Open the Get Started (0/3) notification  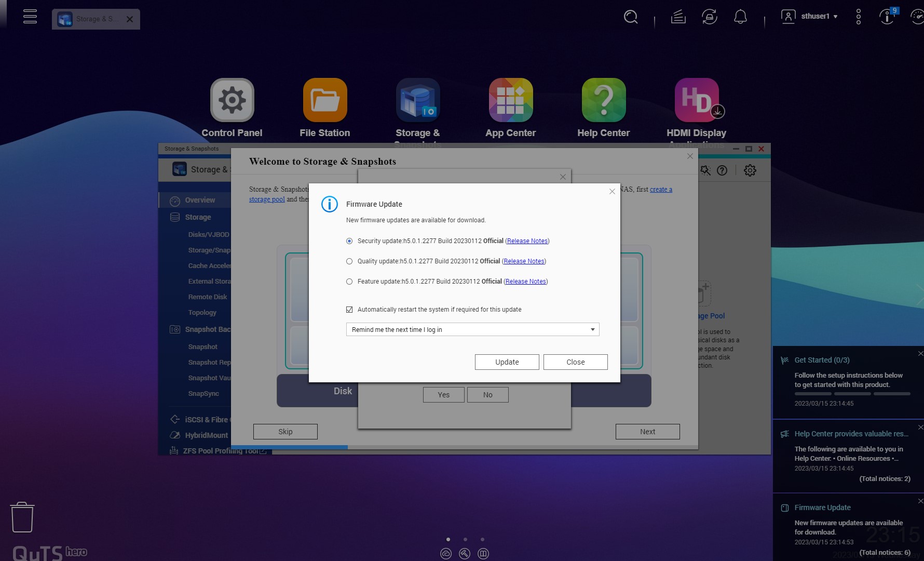tap(822, 360)
